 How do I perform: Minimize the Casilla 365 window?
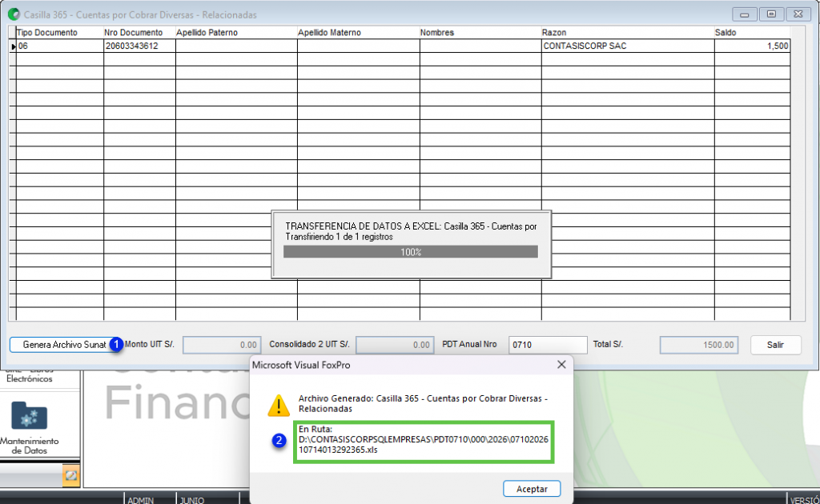click(x=744, y=14)
